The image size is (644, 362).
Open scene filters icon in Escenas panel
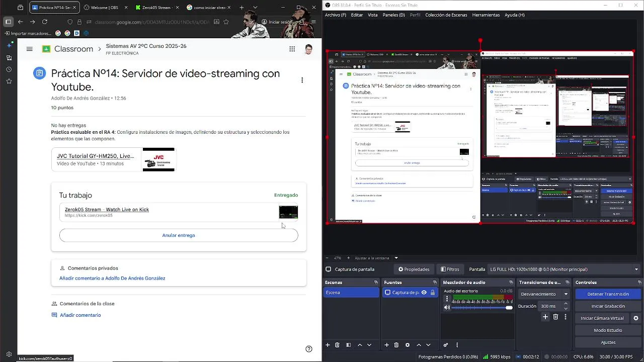347,345
